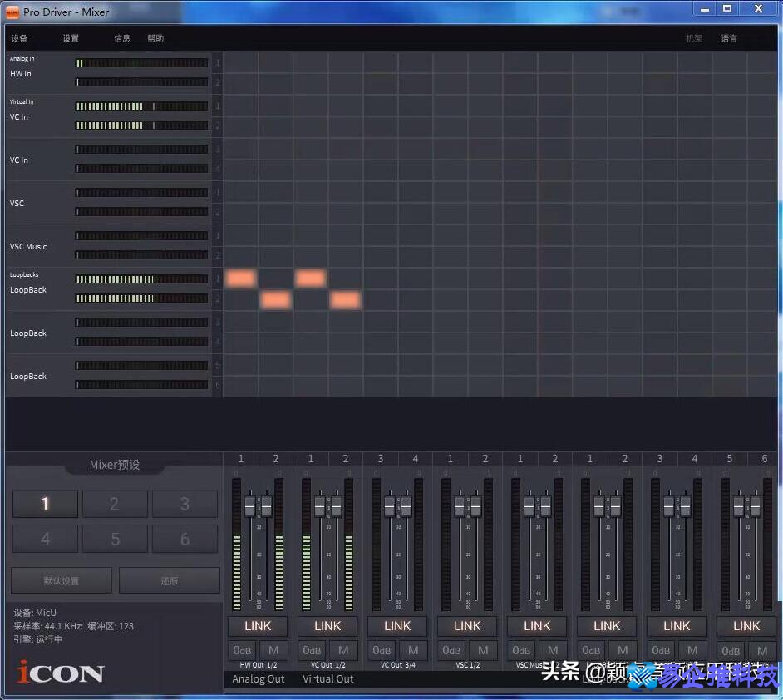The width and height of the screenshot is (783, 700).
Task: Open the 语言 language menu
Action: (x=729, y=38)
